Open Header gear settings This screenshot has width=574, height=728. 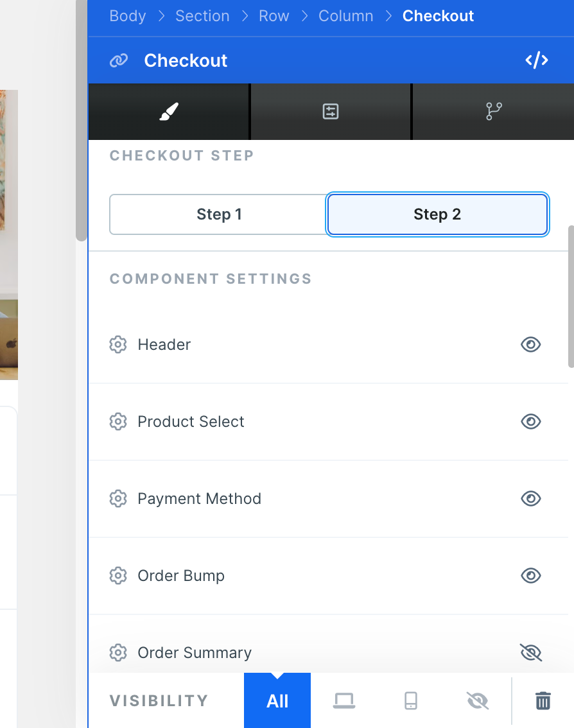coord(118,345)
